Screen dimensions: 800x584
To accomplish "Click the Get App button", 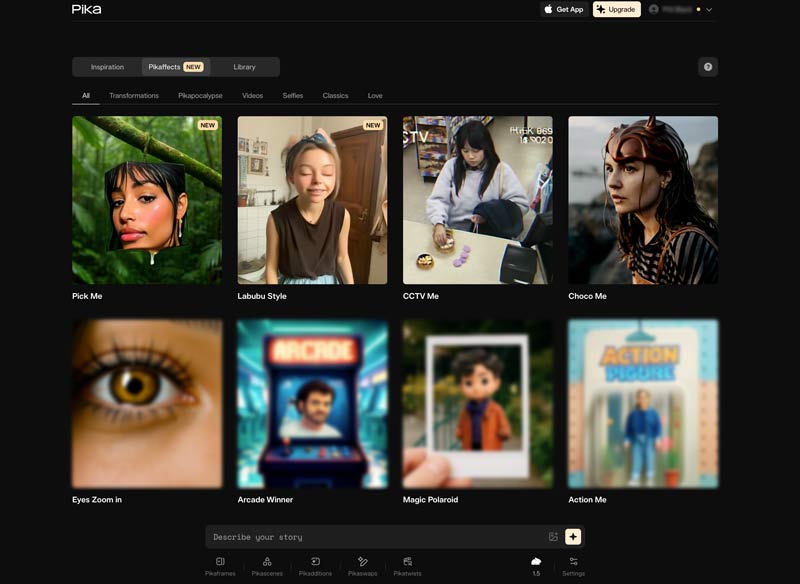I will click(x=564, y=9).
